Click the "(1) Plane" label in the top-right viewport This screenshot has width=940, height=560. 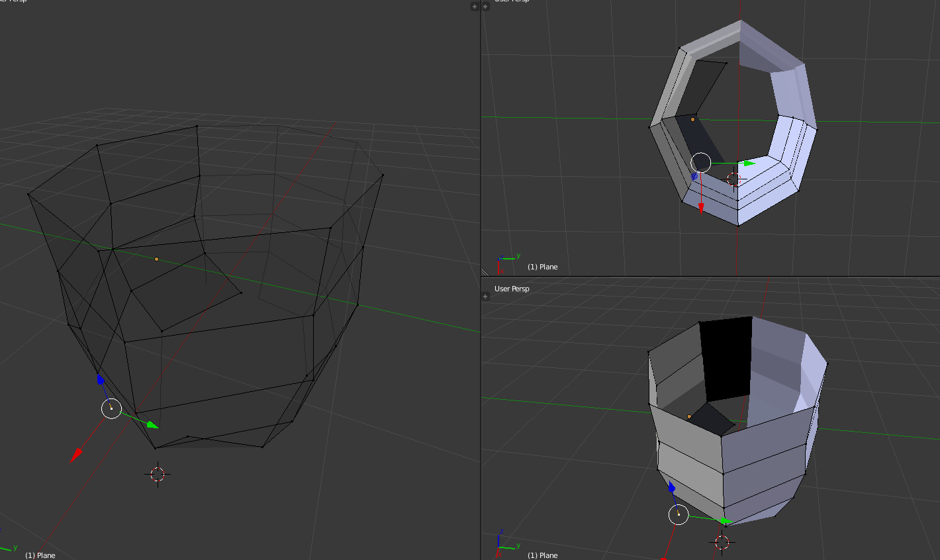pos(543,267)
